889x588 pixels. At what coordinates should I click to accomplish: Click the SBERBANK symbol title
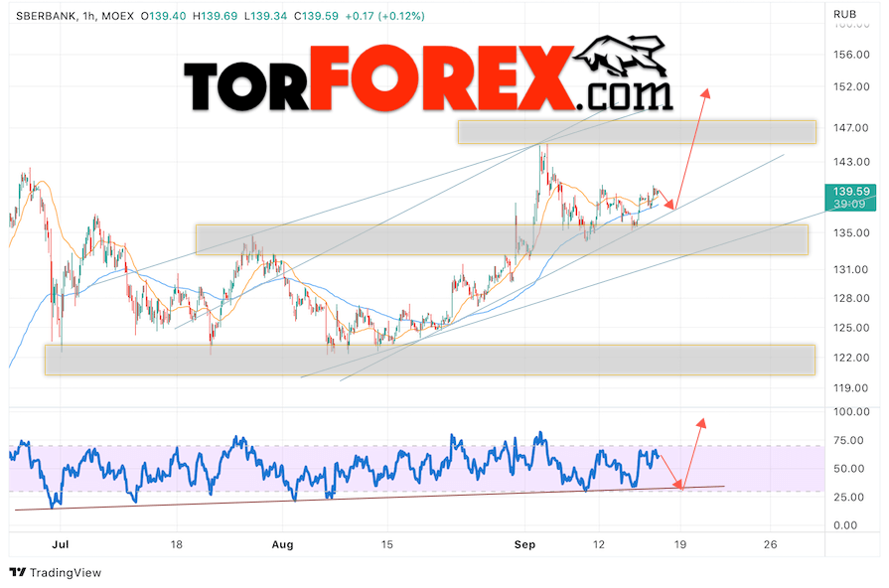pyautogui.click(x=46, y=16)
